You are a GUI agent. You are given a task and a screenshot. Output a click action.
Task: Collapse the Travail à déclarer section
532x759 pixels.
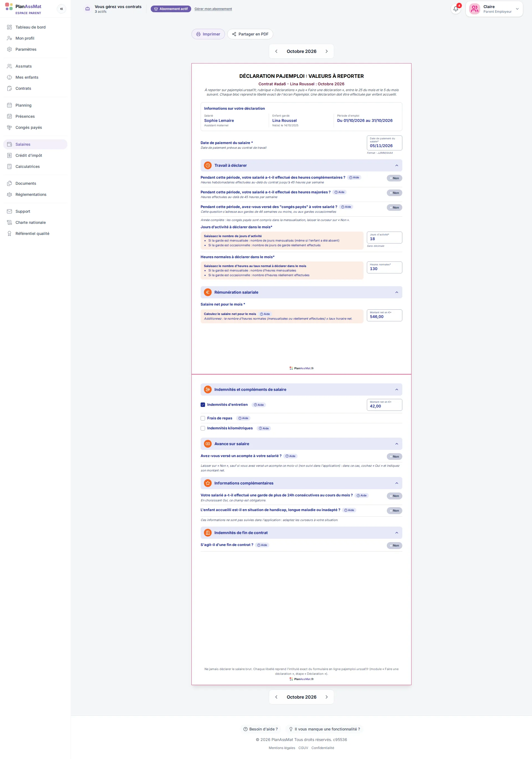tap(397, 166)
